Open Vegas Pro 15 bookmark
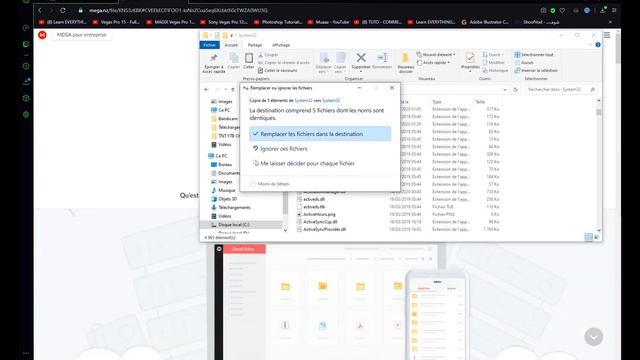 point(116,22)
